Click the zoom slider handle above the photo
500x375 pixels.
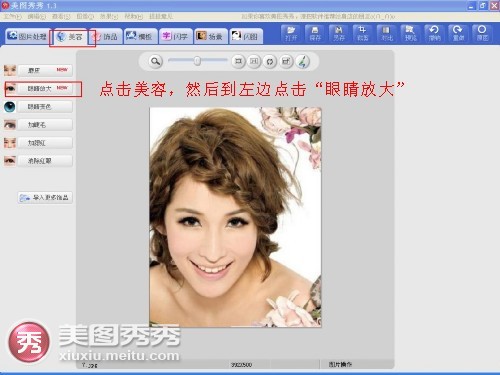point(197,61)
